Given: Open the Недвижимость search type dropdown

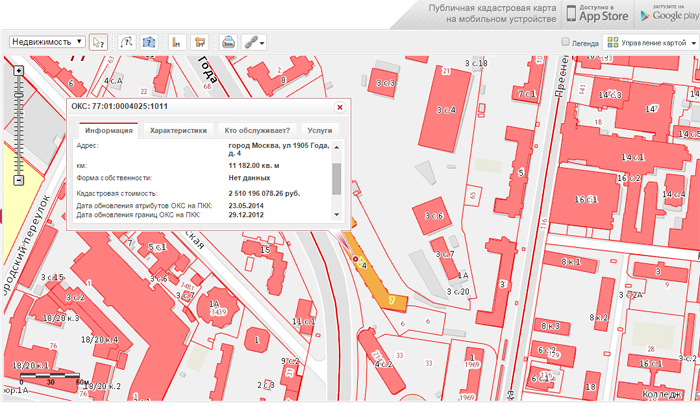Looking at the screenshot, I should click(46, 42).
